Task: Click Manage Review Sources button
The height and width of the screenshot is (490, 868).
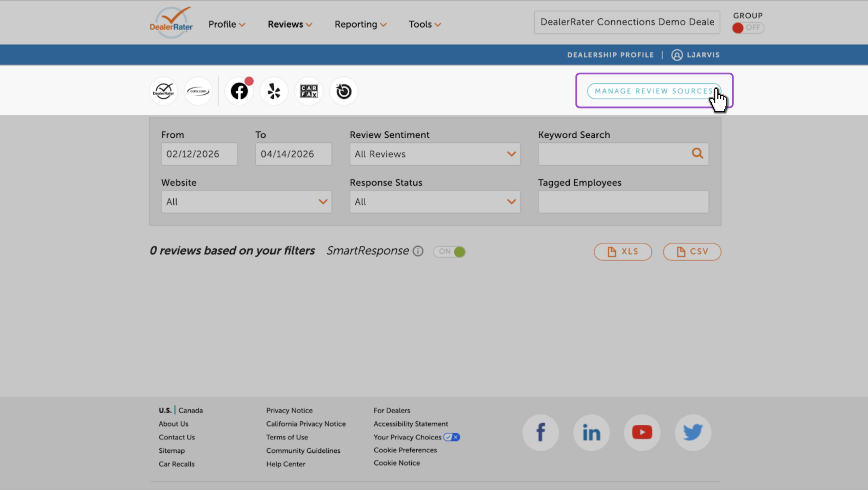Action: [x=654, y=91]
